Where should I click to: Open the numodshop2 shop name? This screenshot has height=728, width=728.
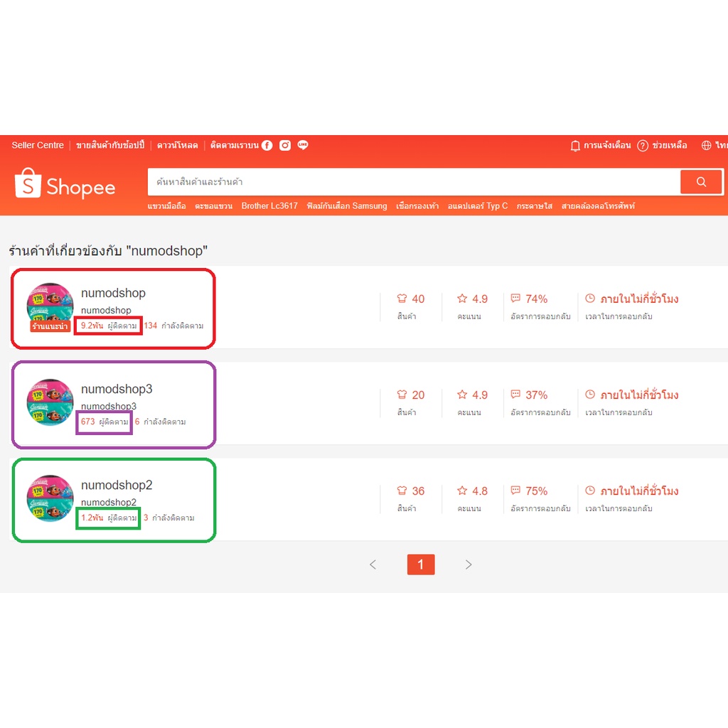(117, 485)
